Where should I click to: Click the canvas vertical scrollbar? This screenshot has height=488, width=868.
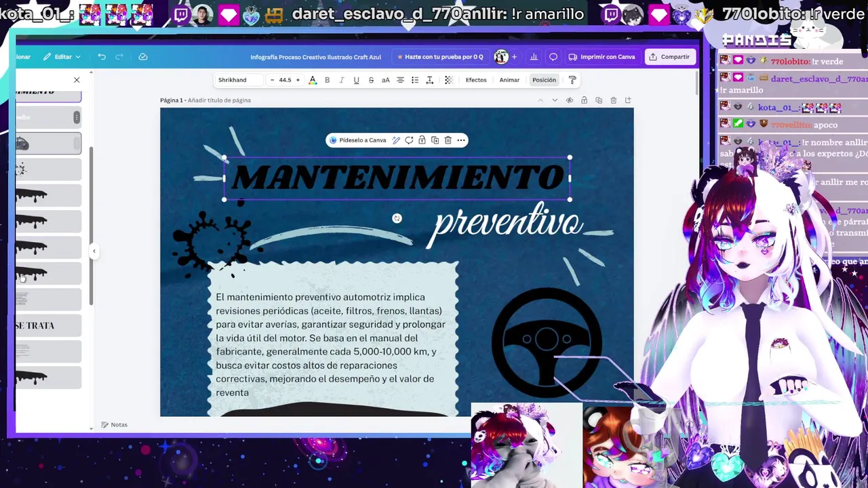698,81
